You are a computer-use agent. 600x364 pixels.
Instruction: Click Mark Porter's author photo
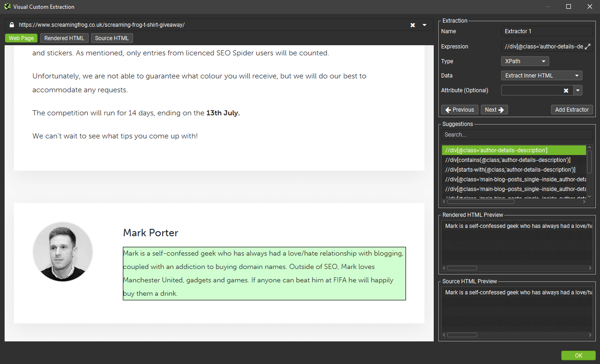click(63, 252)
